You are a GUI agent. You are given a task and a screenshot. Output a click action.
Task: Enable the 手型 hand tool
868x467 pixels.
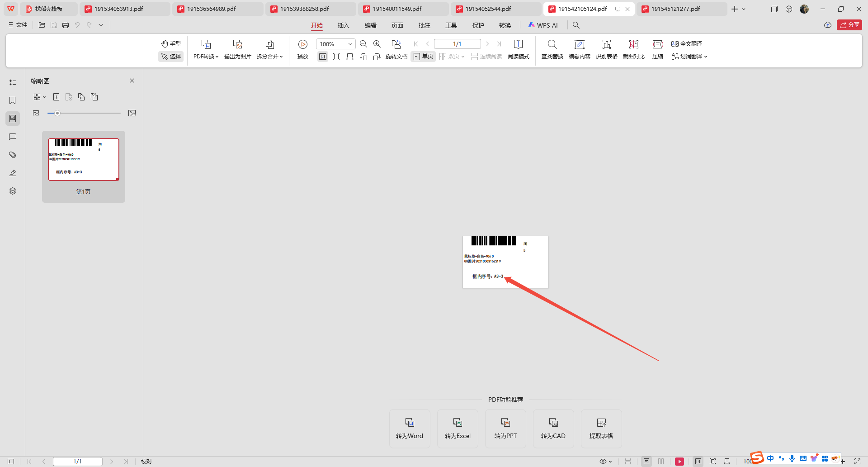(x=171, y=44)
